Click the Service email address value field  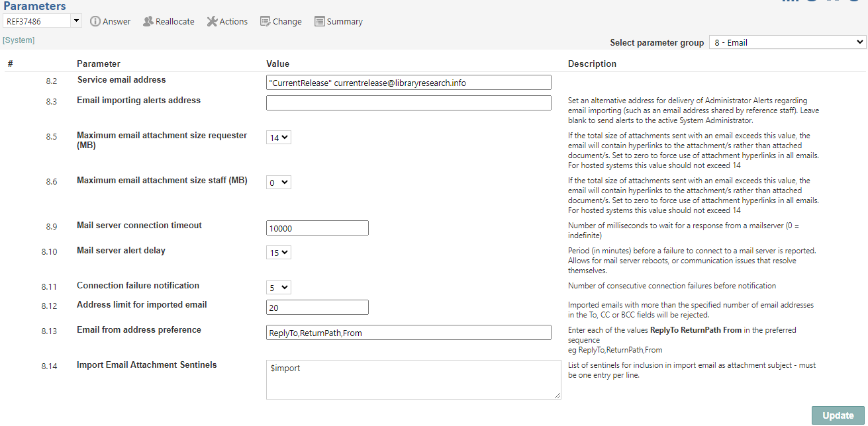(409, 82)
